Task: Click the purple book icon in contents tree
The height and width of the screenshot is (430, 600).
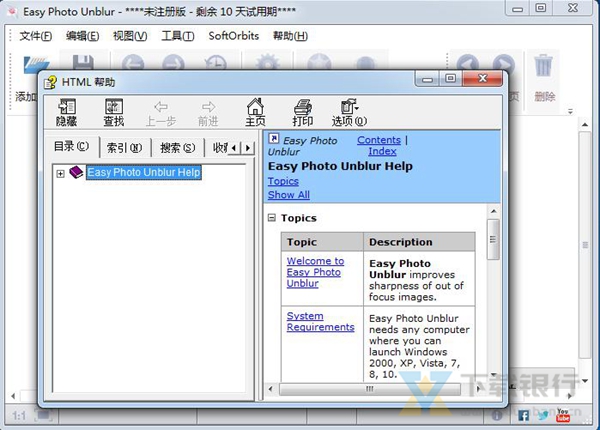Action: click(x=76, y=172)
